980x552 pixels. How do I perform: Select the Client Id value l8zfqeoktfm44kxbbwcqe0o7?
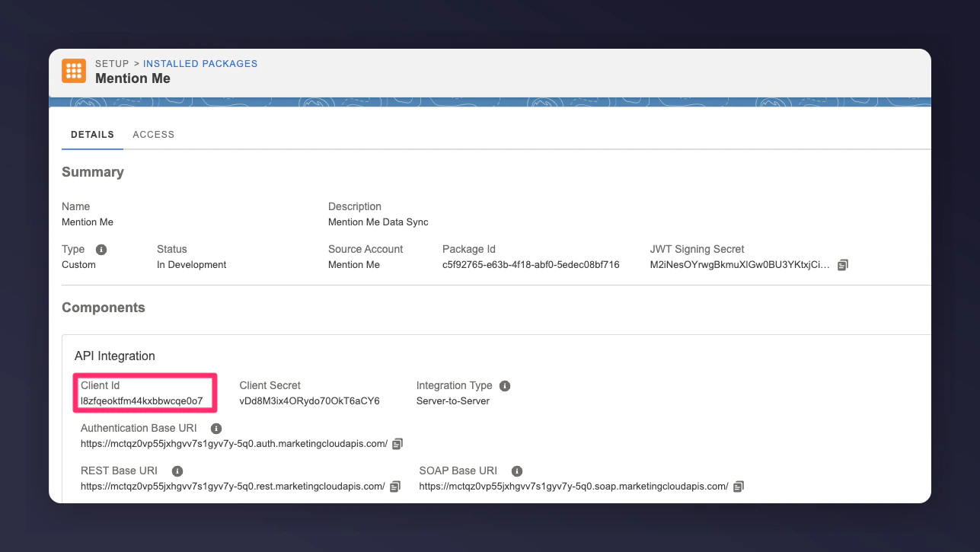[142, 401]
